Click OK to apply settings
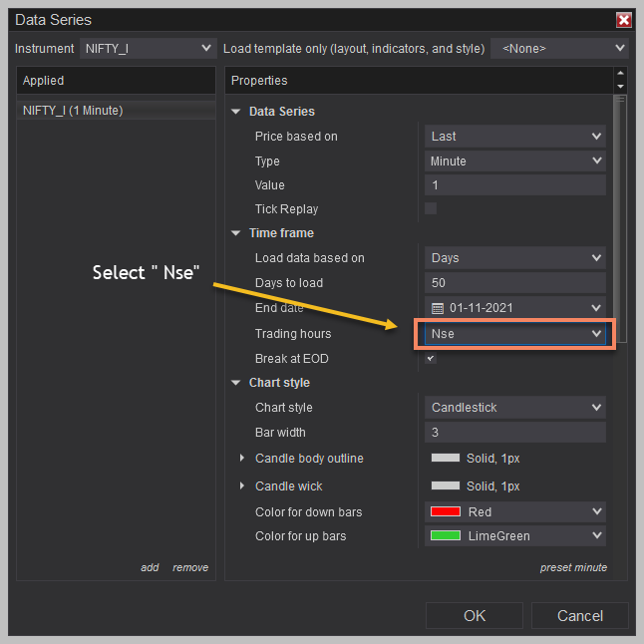644x644 pixels. tap(475, 616)
